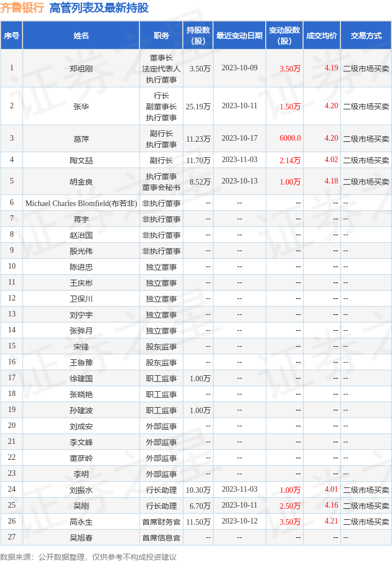This screenshot has width=392, height=562.
Task: Click the average price 4.01
Action: (x=332, y=489)
